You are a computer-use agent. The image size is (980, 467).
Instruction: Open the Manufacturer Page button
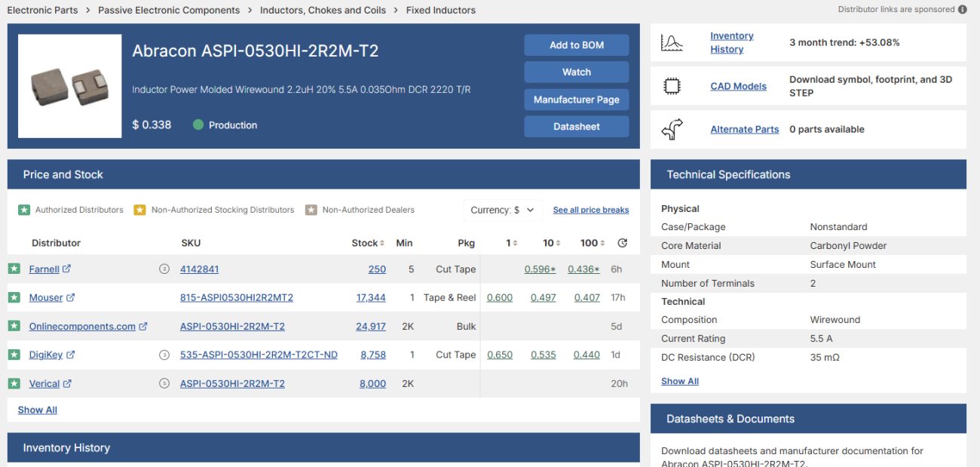577,100
